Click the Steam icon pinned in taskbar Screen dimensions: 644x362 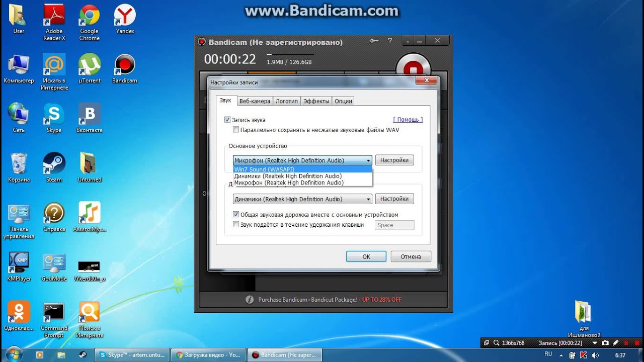pos(82,354)
